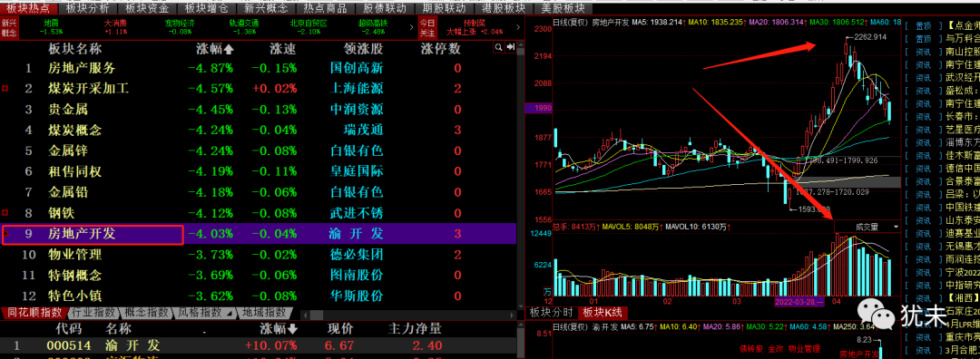
Task: Click leading stock 皇庭国际
Action: pyautogui.click(x=357, y=171)
